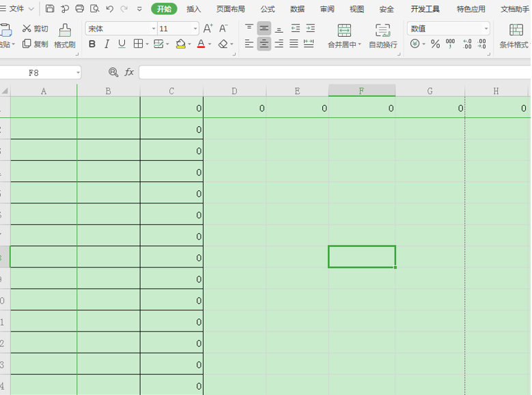Toggle Italic formatting
Image resolution: width=532 pixels, height=395 pixels.
pyautogui.click(x=107, y=44)
